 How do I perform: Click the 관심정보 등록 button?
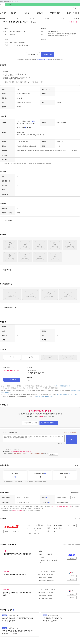tap(33, 55)
